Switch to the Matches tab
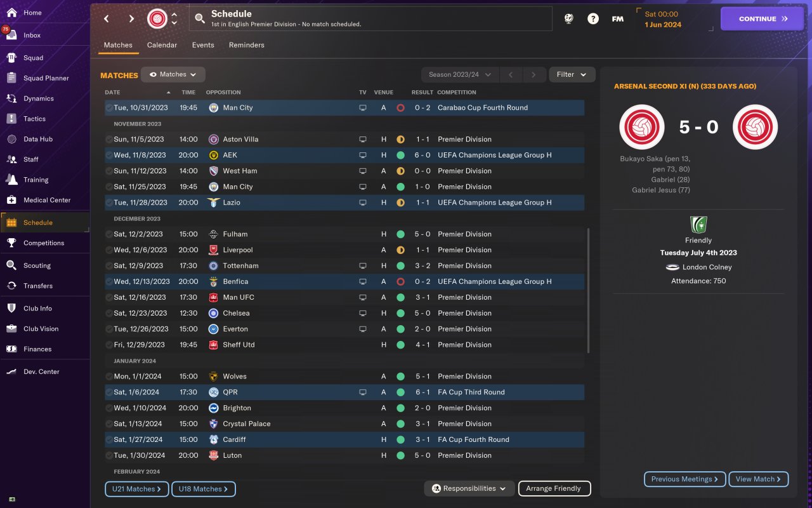The width and height of the screenshot is (812, 508). 118,45
